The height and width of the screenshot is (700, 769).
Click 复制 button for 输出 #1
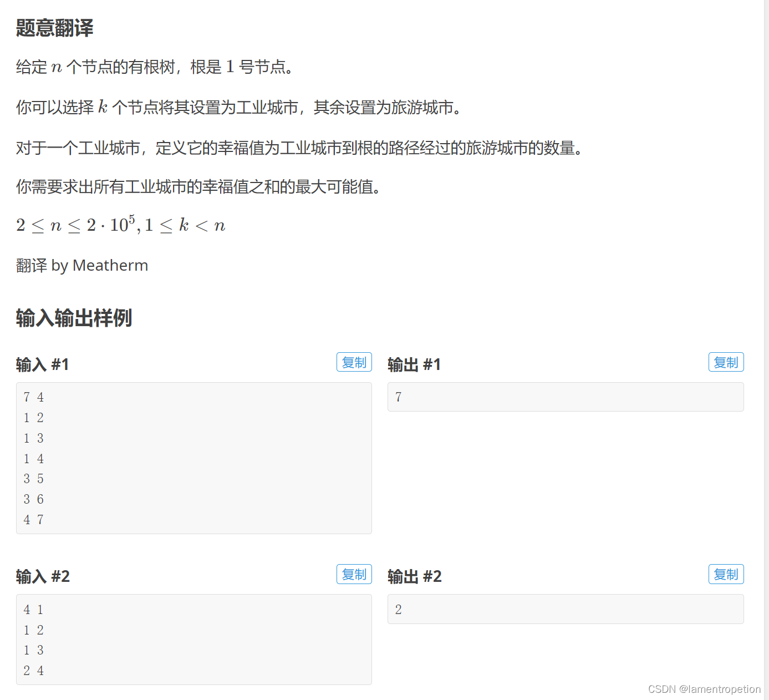click(726, 362)
